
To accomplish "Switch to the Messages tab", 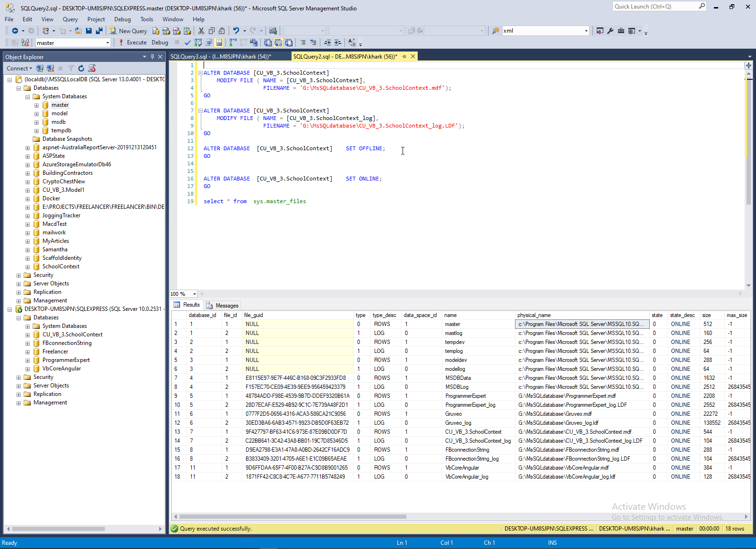I will (x=223, y=305).
